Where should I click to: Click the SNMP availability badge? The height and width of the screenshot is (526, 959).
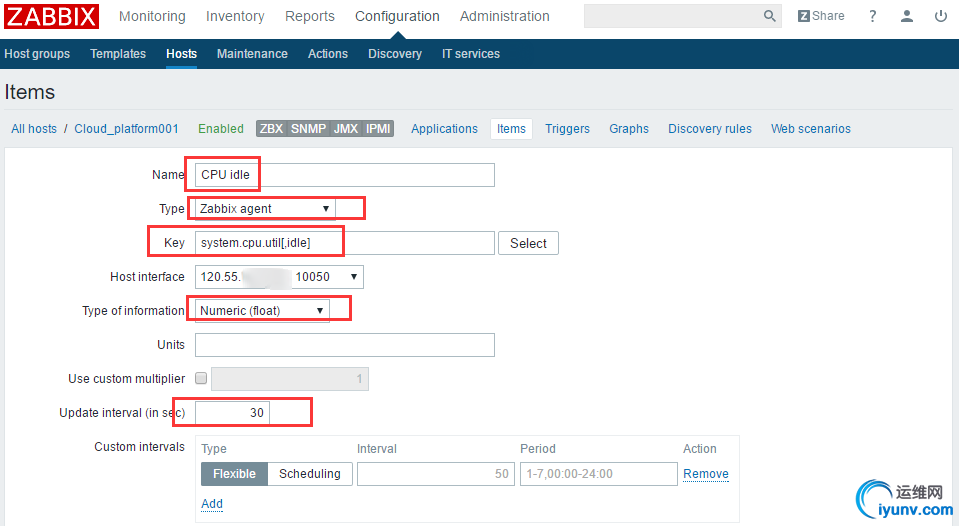tap(308, 128)
